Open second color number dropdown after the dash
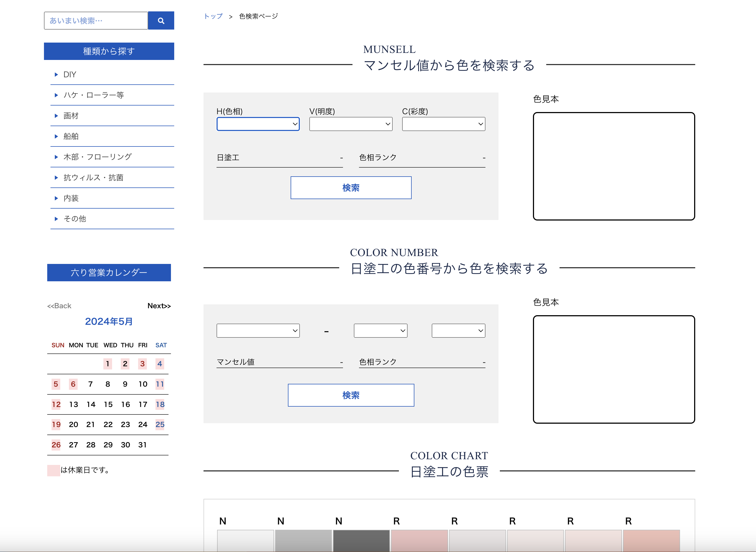 coord(381,331)
